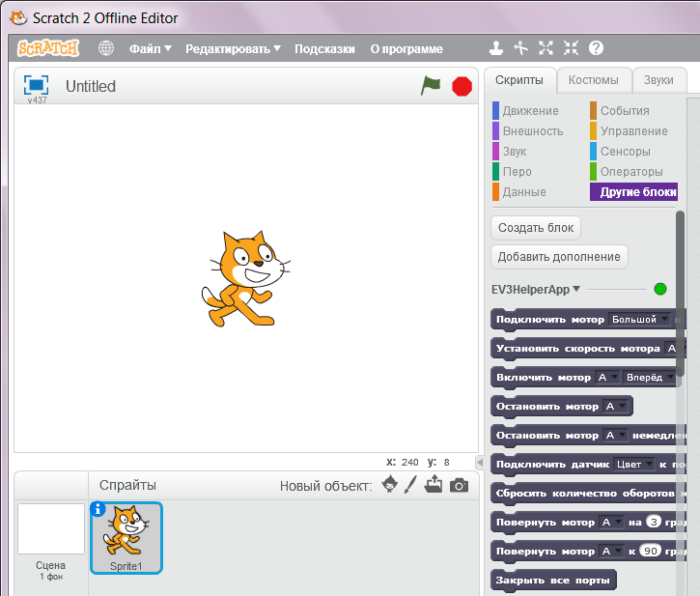Open motor A dropdown in Включить мотор block
The width and height of the screenshot is (700, 596).
click(607, 378)
